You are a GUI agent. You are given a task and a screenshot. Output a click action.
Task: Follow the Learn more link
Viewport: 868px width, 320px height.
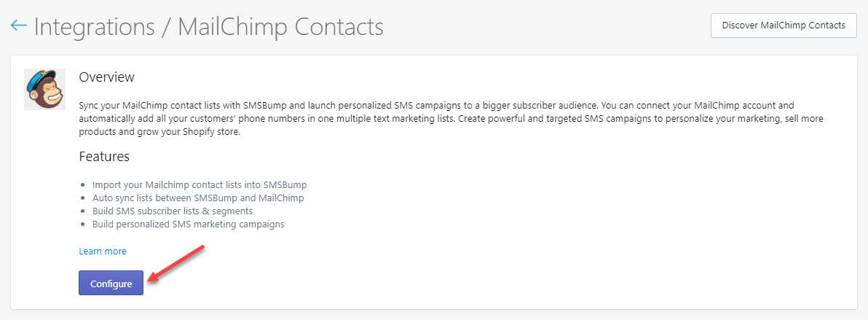point(103,251)
